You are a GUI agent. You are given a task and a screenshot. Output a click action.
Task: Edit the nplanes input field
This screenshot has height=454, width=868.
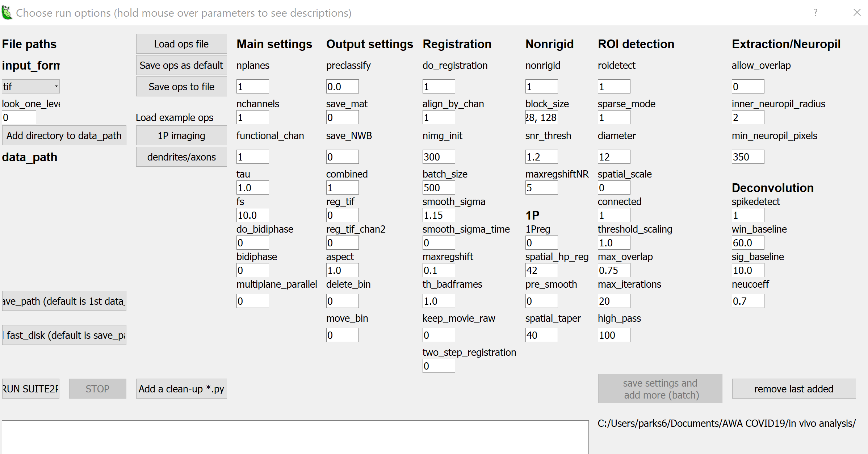(x=252, y=86)
